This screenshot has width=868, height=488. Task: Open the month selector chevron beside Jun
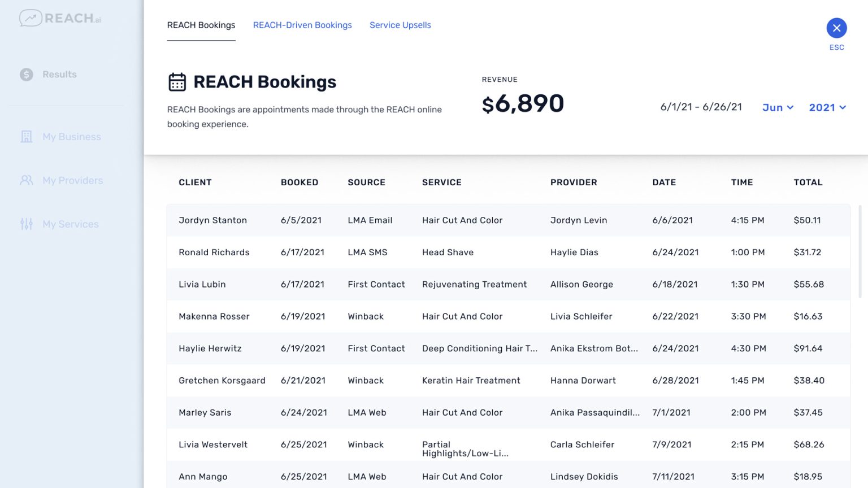[x=789, y=107]
